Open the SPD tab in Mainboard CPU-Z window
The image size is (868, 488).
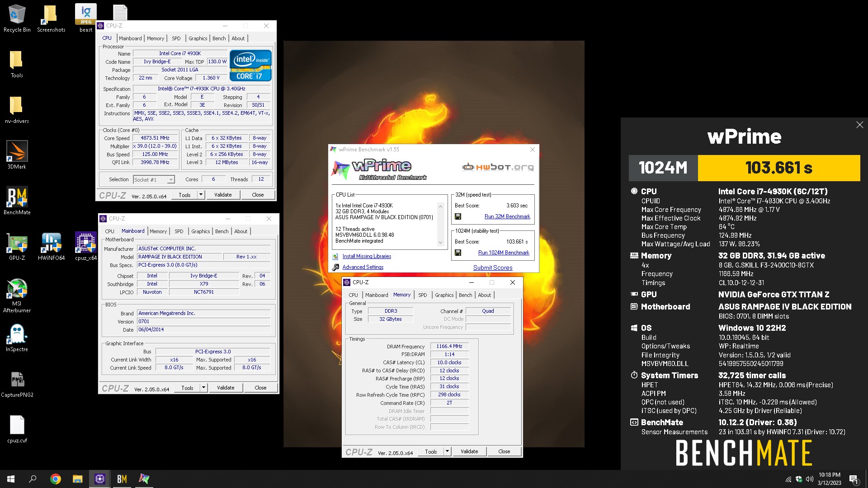click(x=179, y=231)
